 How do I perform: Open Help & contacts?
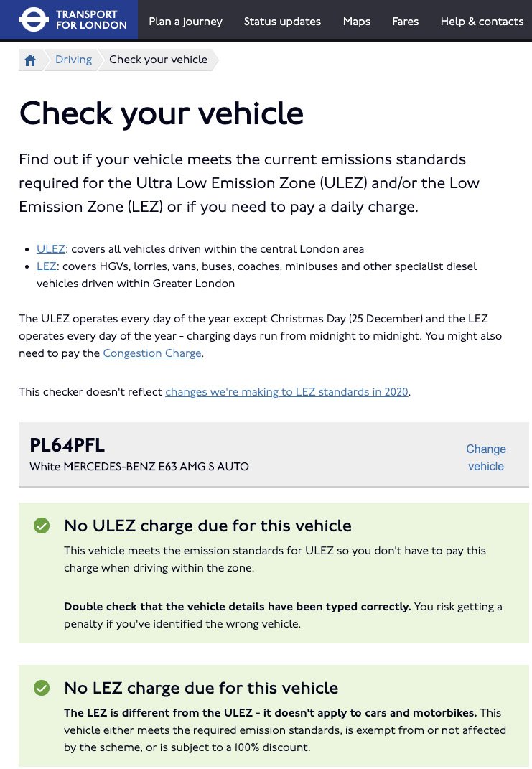[x=482, y=22]
